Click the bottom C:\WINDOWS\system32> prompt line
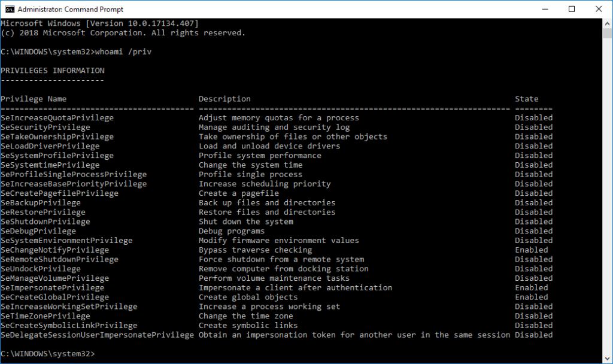The height and width of the screenshot is (364, 613). (x=48, y=354)
